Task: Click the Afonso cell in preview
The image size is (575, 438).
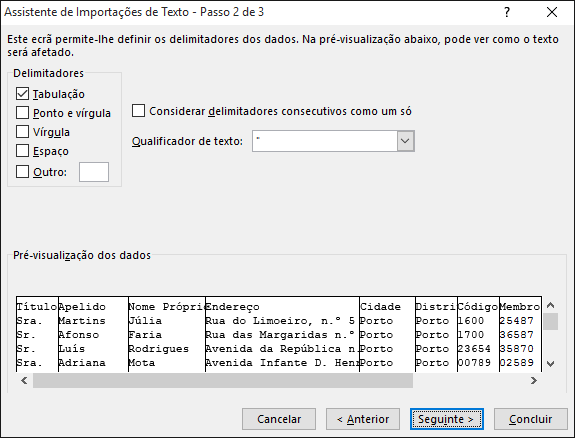Action: [x=79, y=335]
